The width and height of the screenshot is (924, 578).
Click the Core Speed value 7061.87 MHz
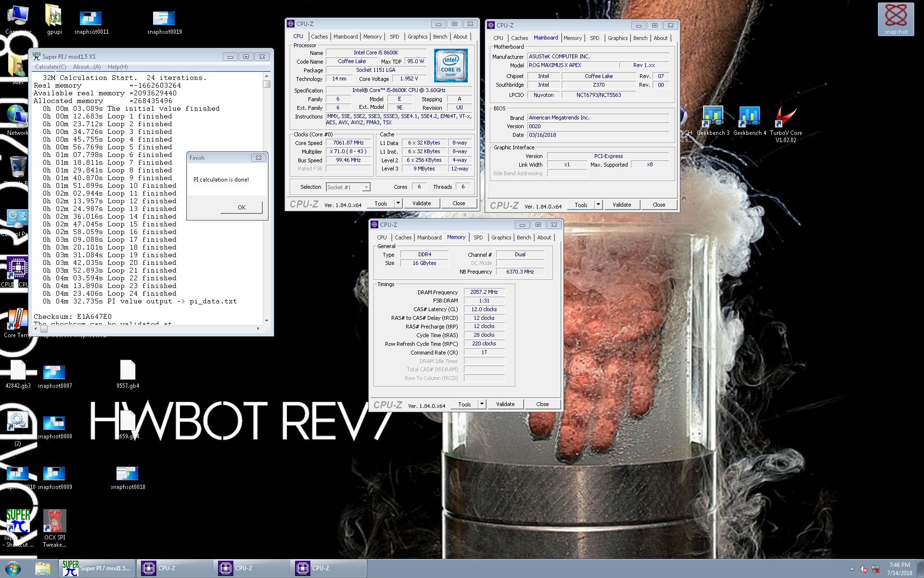coord(348,143)
